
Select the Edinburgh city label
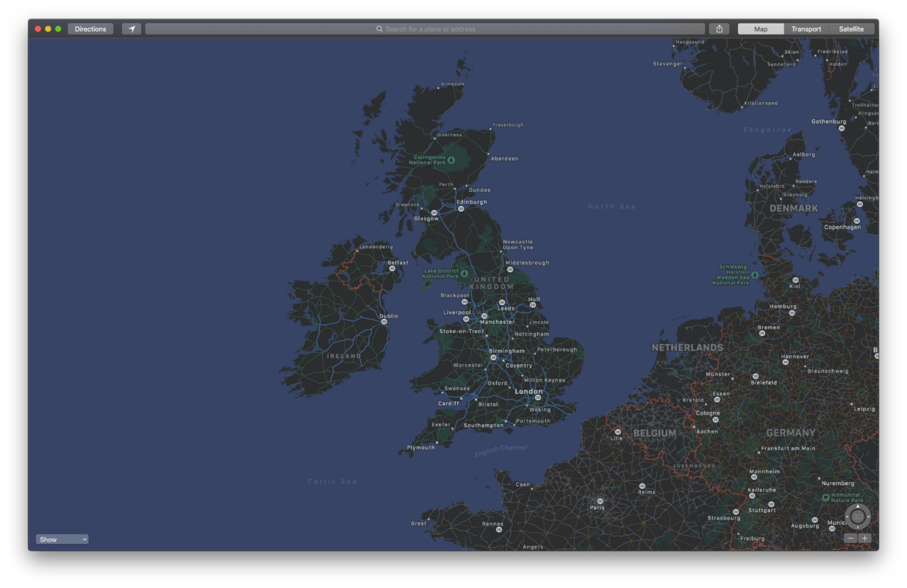point(472,202)
